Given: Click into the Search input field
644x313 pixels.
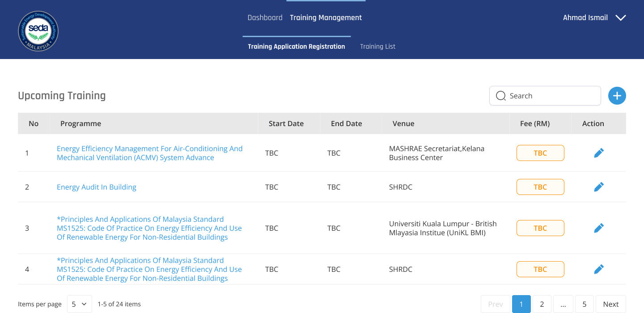Looking at the screenshot, I should pos(545,96).
